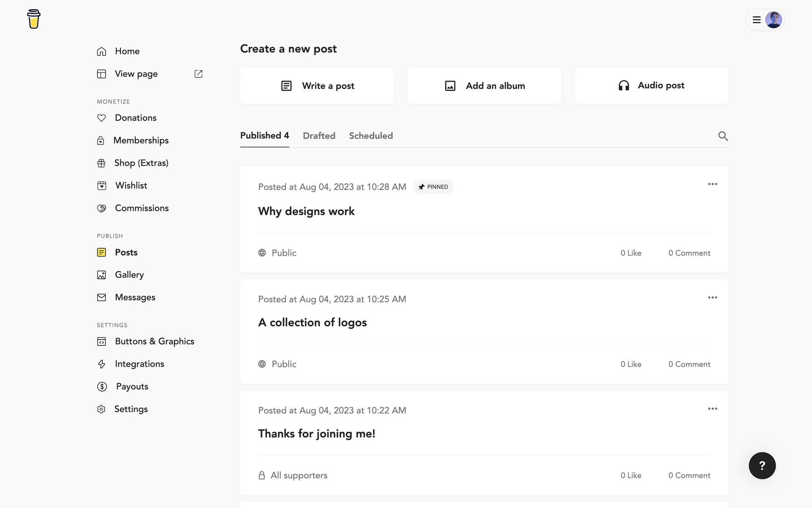Click the search magnifier icon above posts
This screenshot has width=812, height=508.
(723, 136)
